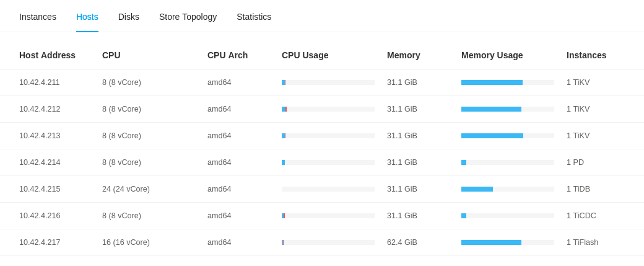
Task: Click the CPU usage bar for 10.42.4.212
Action: tap(328, 109)
